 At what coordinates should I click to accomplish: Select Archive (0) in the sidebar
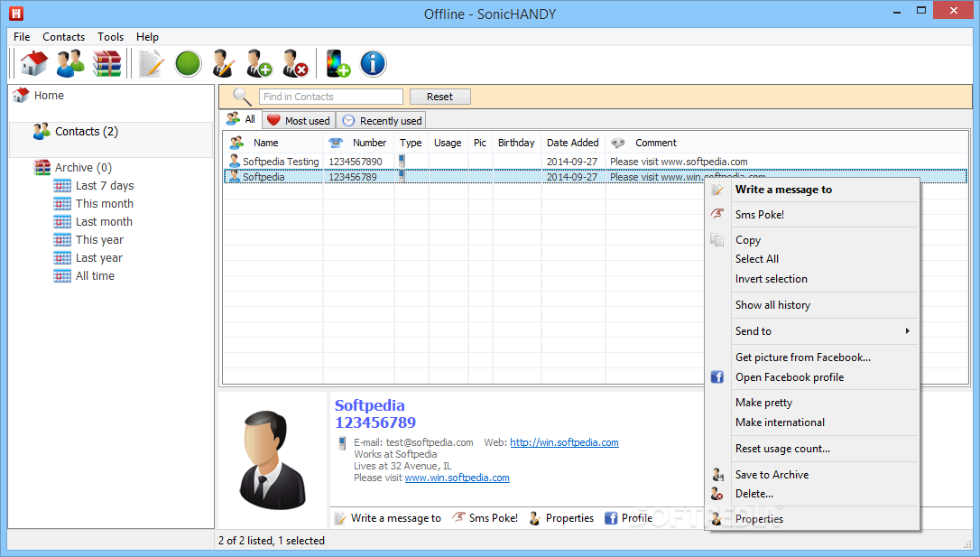click(83, 168)
